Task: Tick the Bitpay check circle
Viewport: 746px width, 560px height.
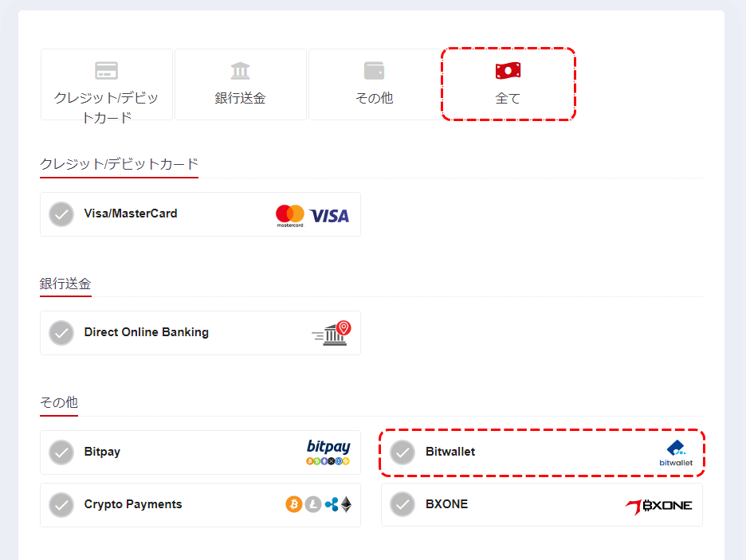Action: (61, 452)
